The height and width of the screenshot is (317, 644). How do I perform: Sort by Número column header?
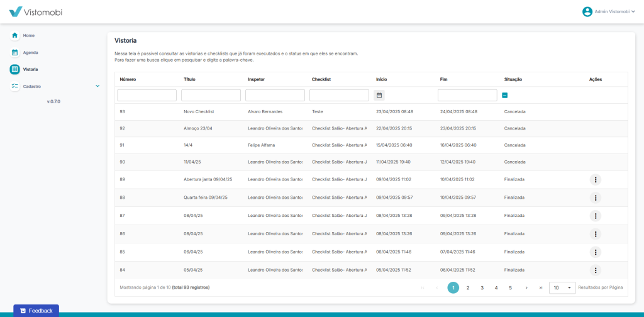tap(128, 79)
